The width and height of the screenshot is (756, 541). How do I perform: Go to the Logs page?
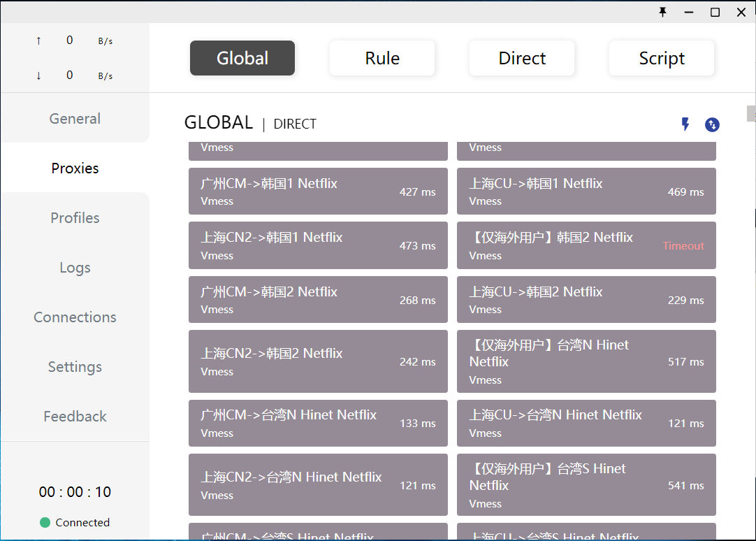pos(75,268)
